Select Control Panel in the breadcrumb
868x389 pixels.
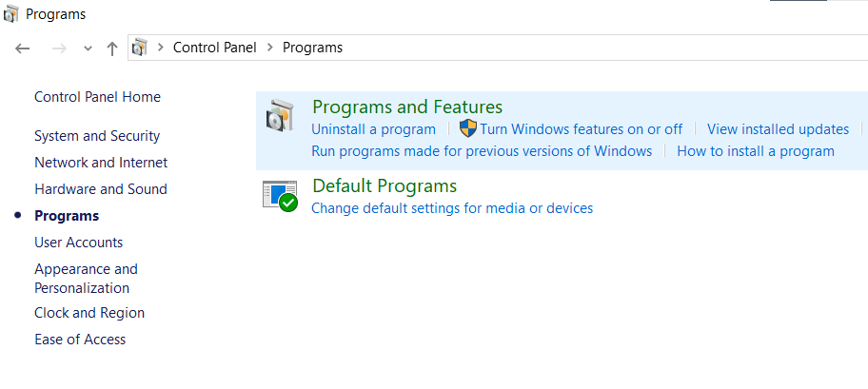click(x=215, y=48)
